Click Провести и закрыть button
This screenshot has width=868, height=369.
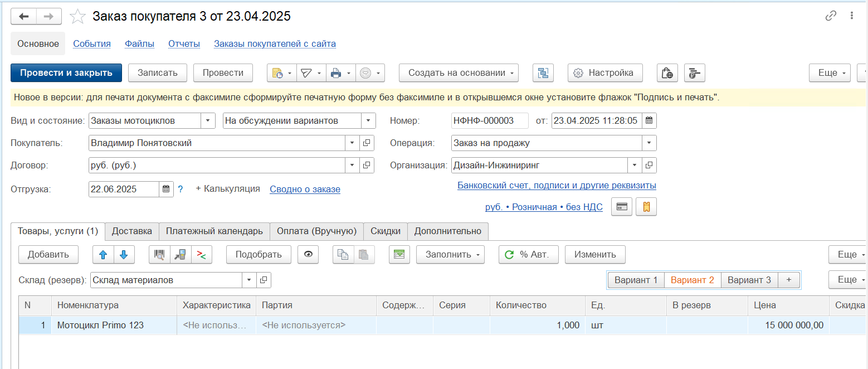pos(66,73)
